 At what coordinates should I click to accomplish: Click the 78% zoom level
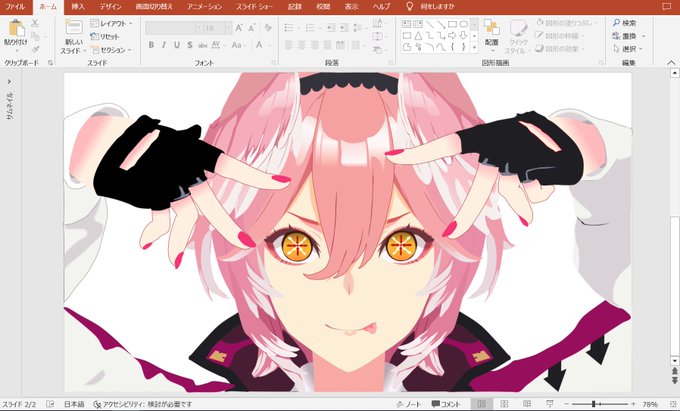(650, 404)
